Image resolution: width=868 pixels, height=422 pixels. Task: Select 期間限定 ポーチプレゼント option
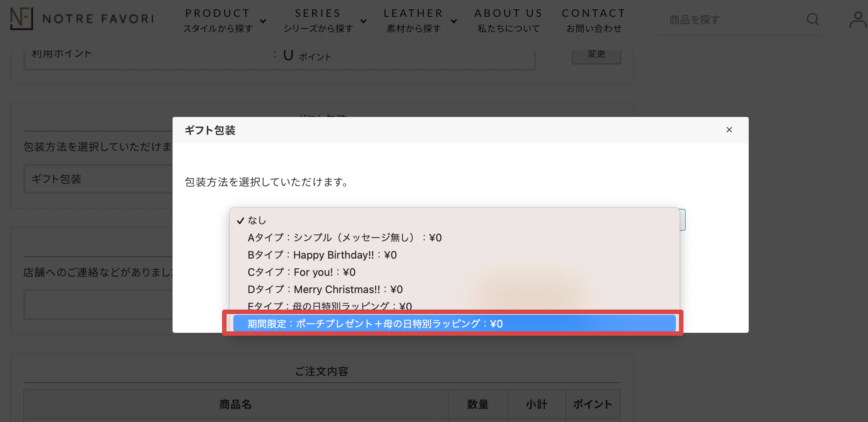coord(375,323)
